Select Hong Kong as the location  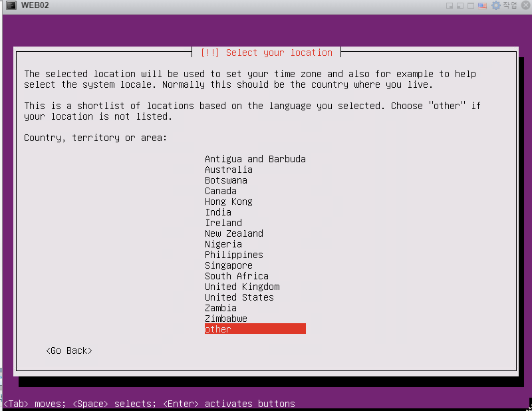click(x=255, y=202)
